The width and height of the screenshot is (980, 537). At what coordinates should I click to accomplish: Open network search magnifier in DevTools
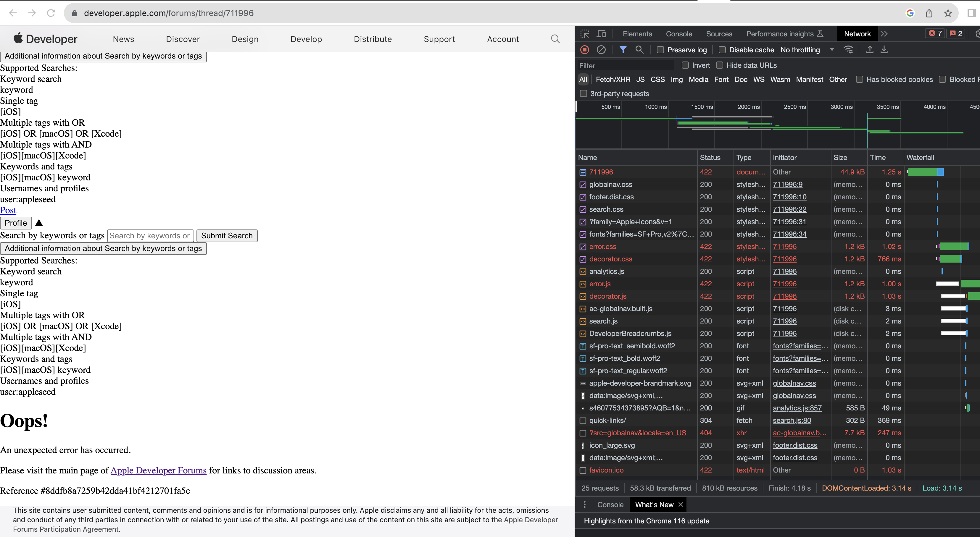coord(639,50)
